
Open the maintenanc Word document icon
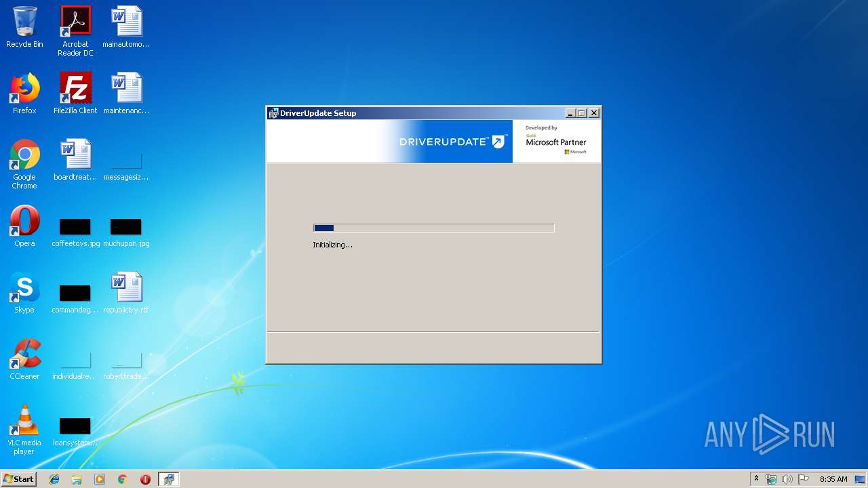(x=126, y=94)
